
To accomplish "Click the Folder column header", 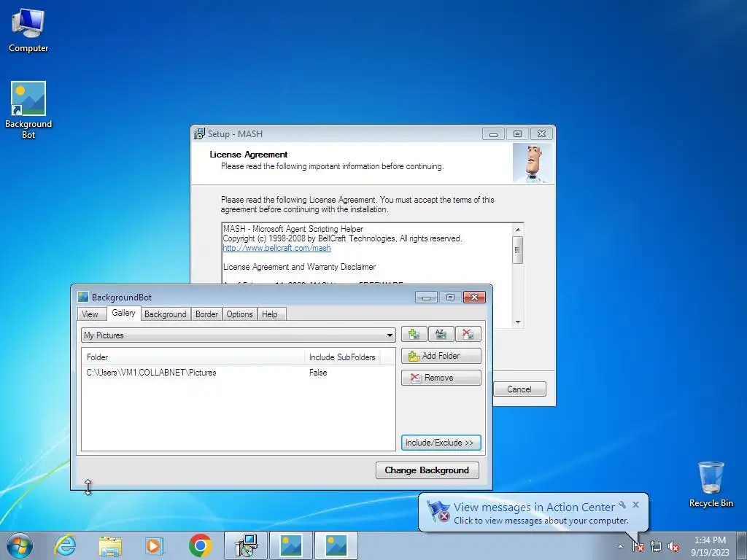I will point(193,357).
